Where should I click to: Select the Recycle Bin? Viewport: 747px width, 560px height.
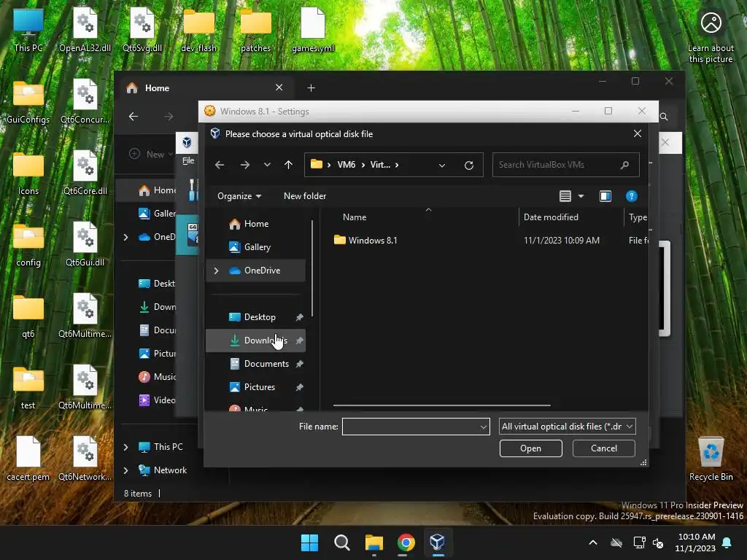[x=711, y=459]
